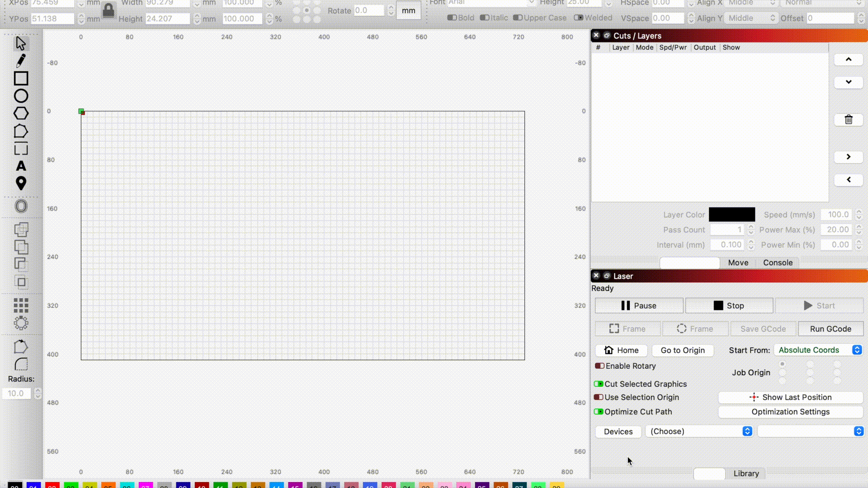Switch to the Library tab

(x=746, y=474)
